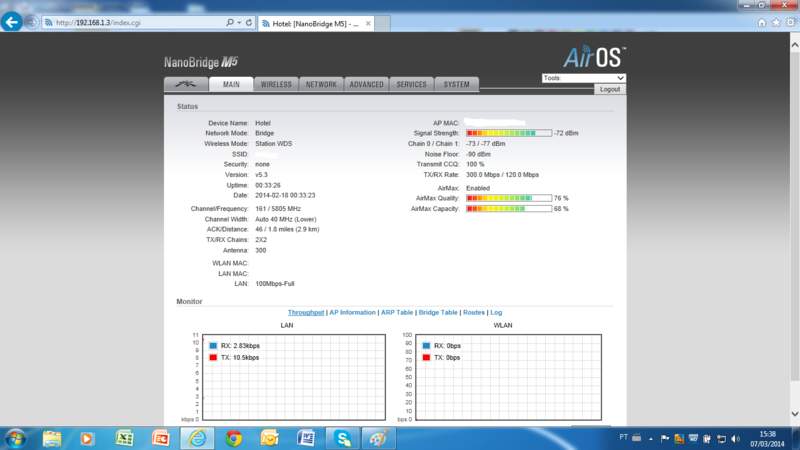This screenshot has height=450, width=800.
Task: Switch to the SYSTEM tab
Action: pos(456,84)
